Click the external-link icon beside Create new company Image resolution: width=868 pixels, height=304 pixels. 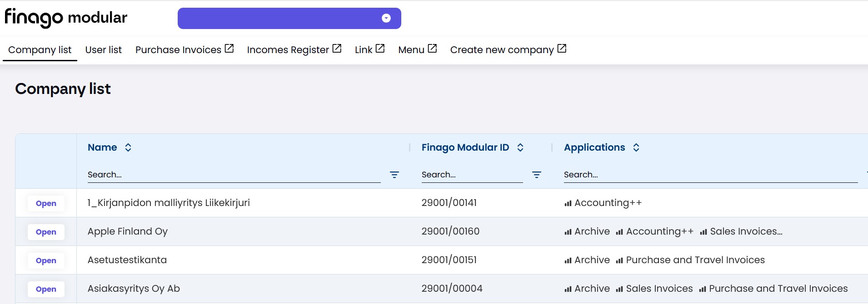tap(562, 49)
